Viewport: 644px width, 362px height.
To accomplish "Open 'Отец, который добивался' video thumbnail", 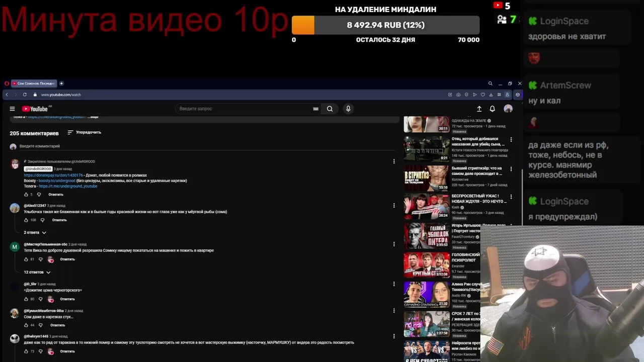I will coord(427,149).
